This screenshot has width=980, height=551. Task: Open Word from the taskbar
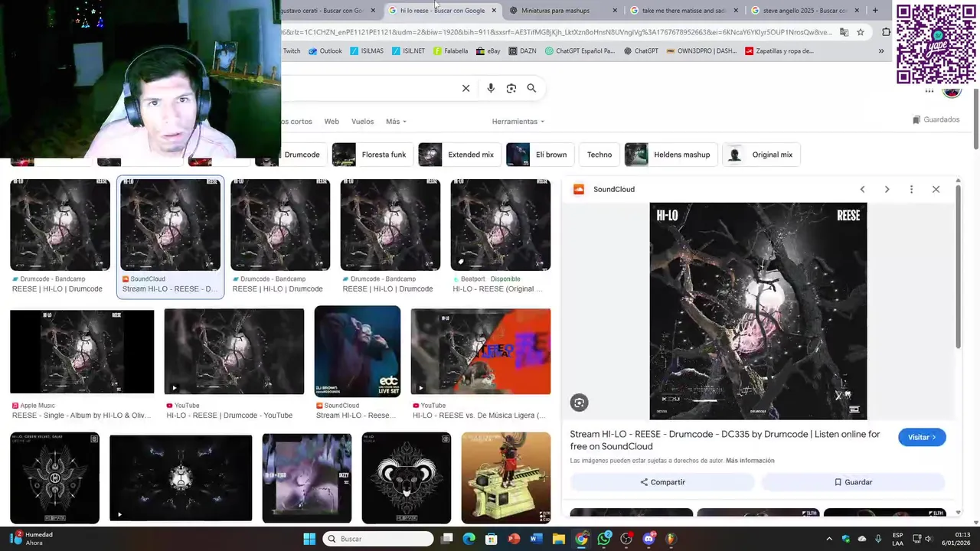[536, 539]
